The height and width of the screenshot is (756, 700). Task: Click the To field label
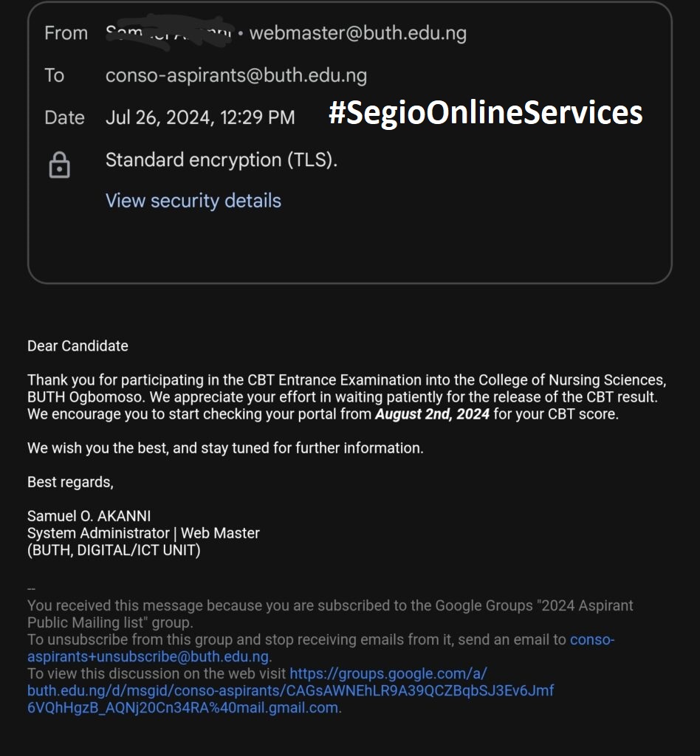point(54,75)
